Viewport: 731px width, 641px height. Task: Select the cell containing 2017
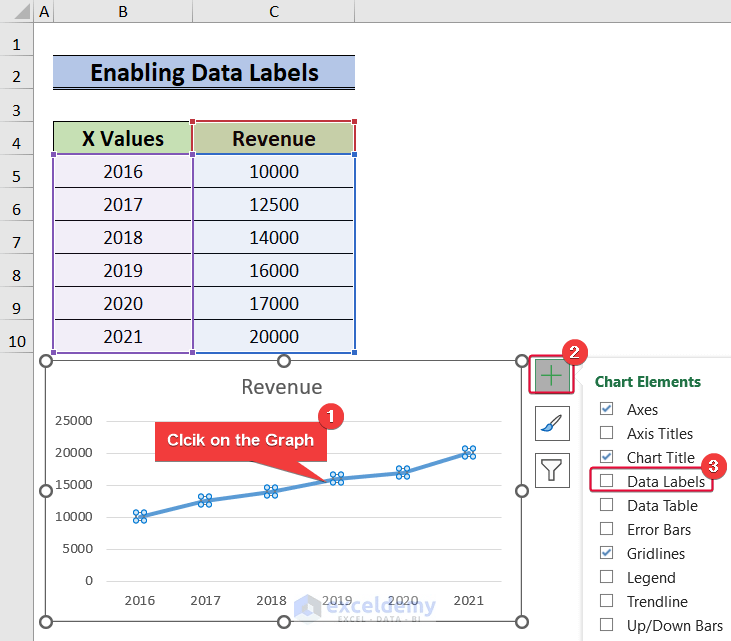[123, 205]
